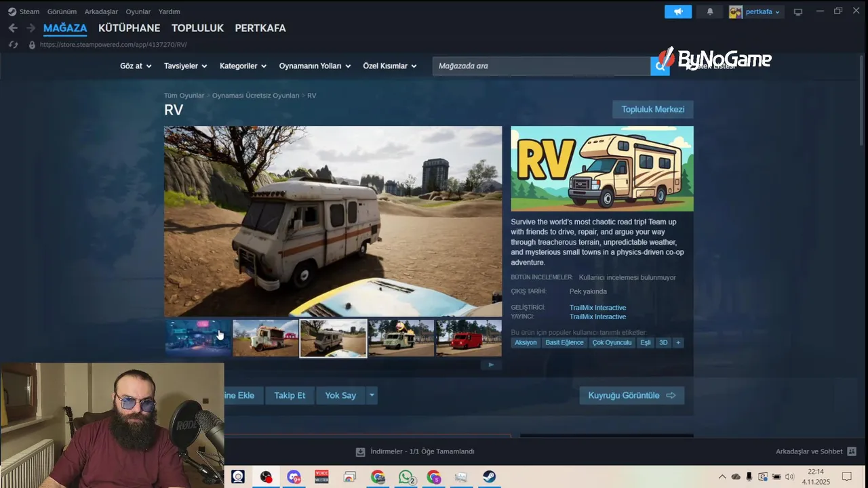Click the Topluluk Merkezi button
This screenshot has height=488, width=868.
(652, 110)
